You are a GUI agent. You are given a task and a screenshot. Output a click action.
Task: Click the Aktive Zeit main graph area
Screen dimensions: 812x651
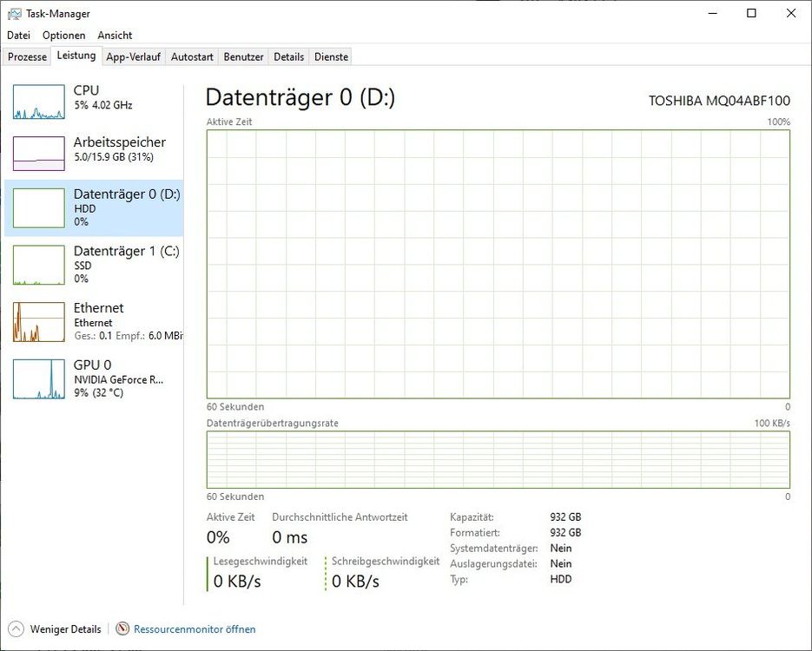(498, 264)
